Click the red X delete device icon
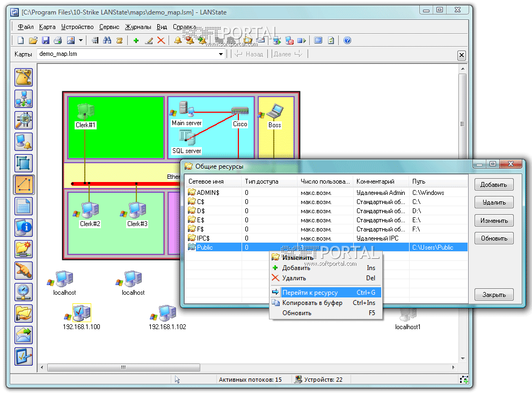This screenshot has height=393, width=532. [161, 40]
